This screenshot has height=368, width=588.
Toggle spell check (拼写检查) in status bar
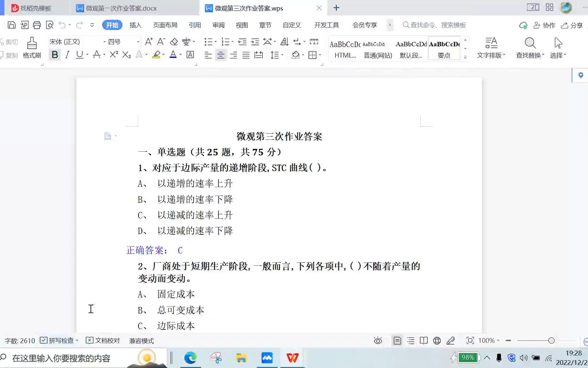(59, 340)
